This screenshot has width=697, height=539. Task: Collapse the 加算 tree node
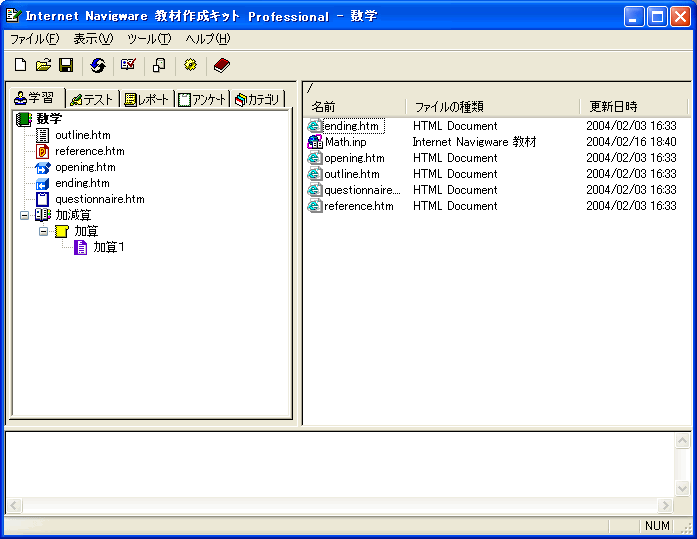[x=43, y=232]
